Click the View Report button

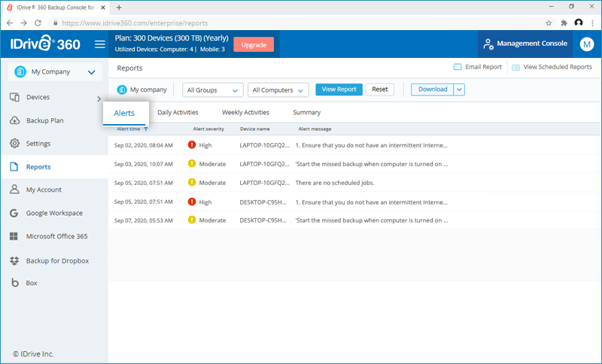tap(339, 89)
